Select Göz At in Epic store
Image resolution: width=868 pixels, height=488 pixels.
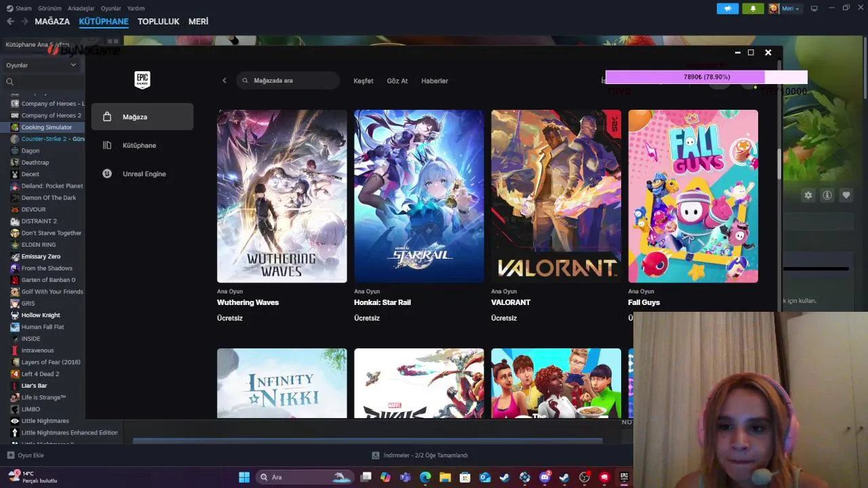click(x=397, y=81)
